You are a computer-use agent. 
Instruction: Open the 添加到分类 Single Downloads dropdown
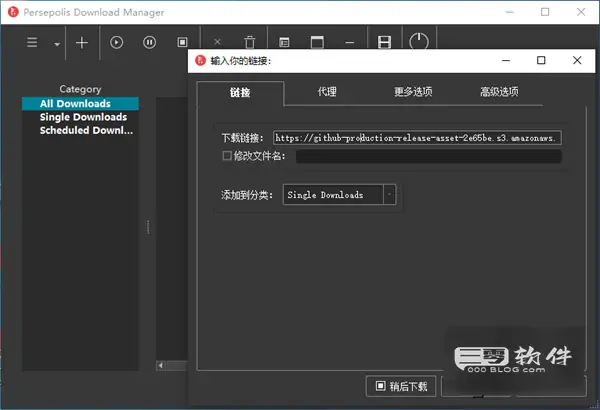(x=339, y=194)
